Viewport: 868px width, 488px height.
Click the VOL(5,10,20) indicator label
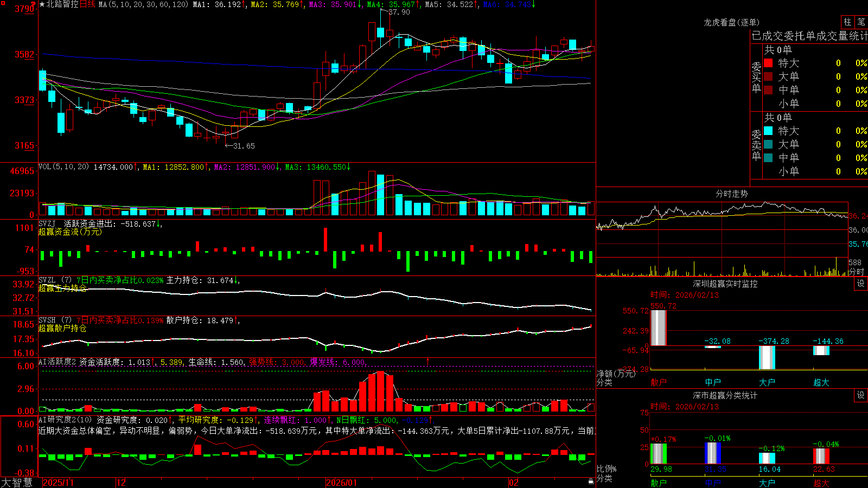[63, 167]
